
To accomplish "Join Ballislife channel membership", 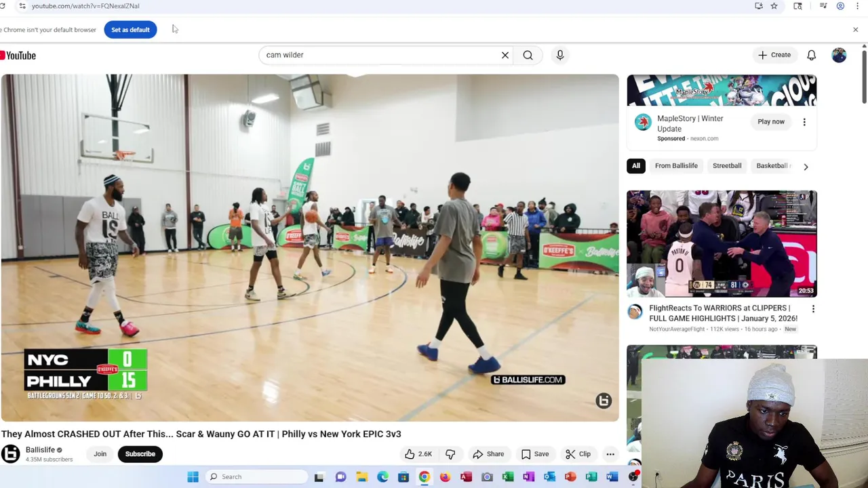I will [x=100, y=454].
